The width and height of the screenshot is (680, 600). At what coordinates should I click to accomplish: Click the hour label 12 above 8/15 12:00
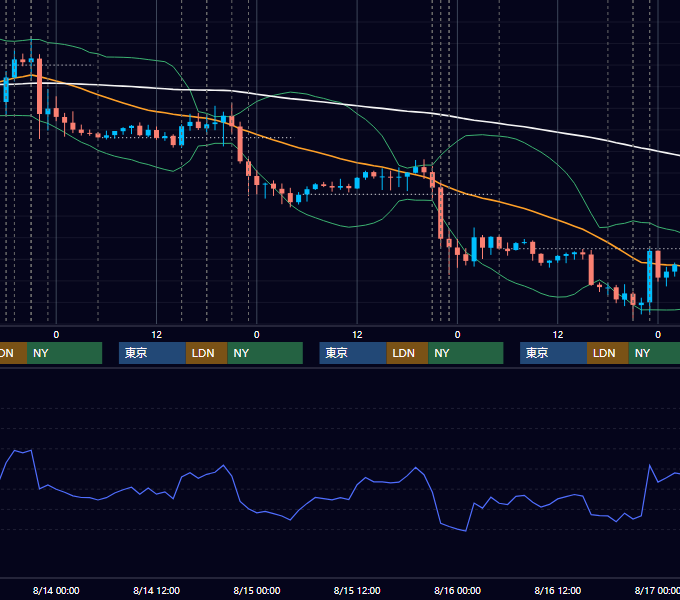[x=357, y=335]
